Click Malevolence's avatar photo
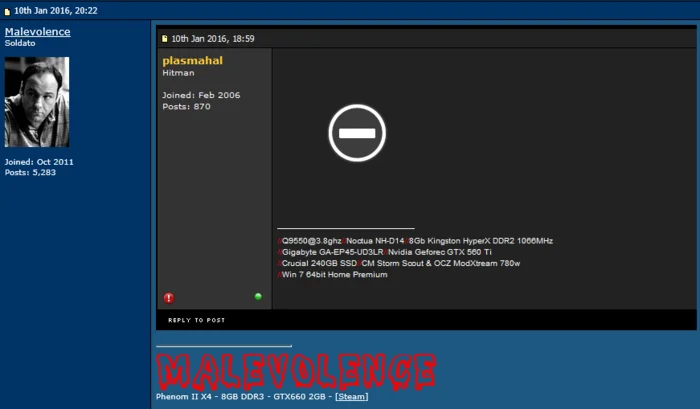This screenshot has height=409, width=700. (37, 102)
